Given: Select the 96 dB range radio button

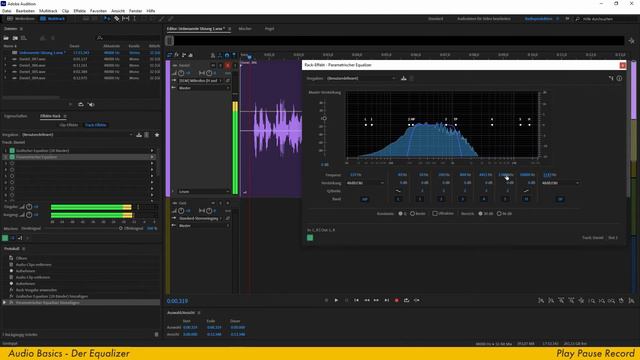Looking at the screenshot, I should 499,213.
